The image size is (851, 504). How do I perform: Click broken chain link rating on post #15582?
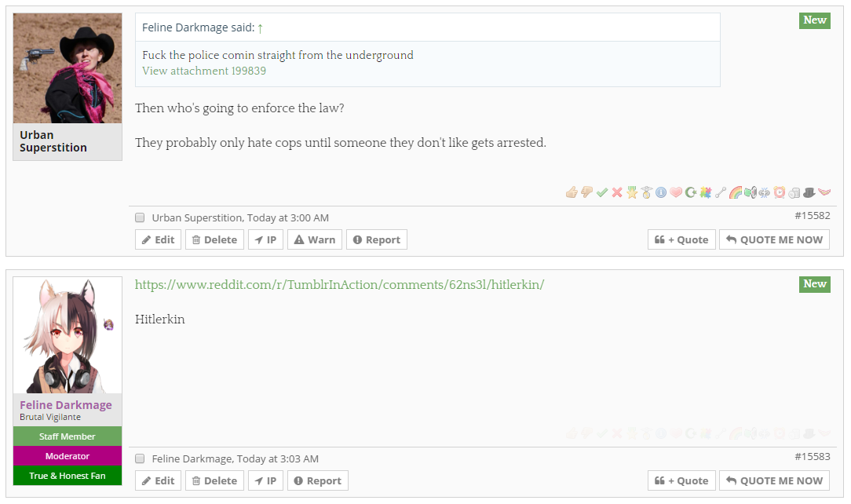pyautogui.click(x=764, y=192)
